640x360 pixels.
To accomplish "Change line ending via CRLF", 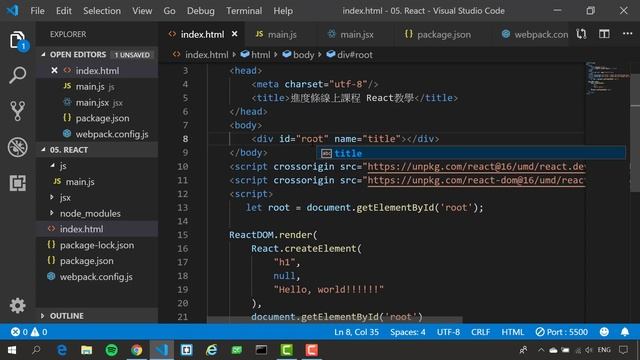I will (480, 332).
